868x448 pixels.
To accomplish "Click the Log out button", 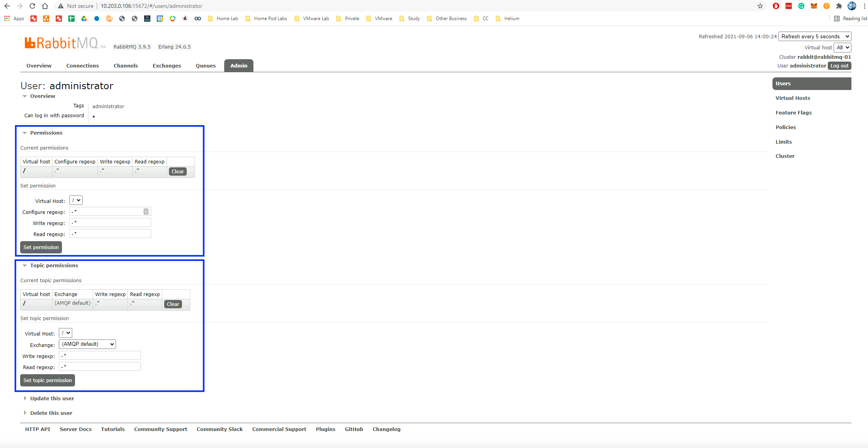I will (839, 66).
